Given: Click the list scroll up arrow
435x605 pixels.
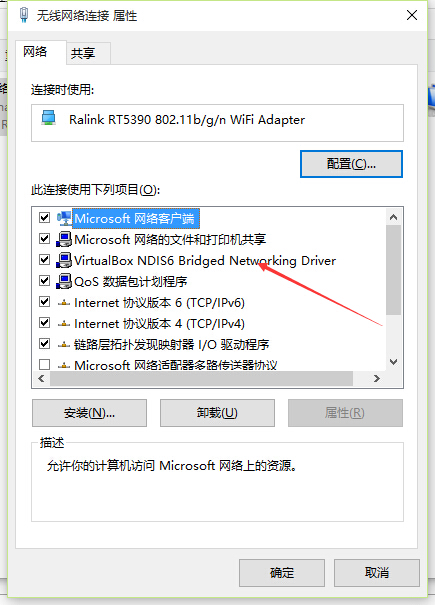Looking at the screenshot, I should pos(393,217).
